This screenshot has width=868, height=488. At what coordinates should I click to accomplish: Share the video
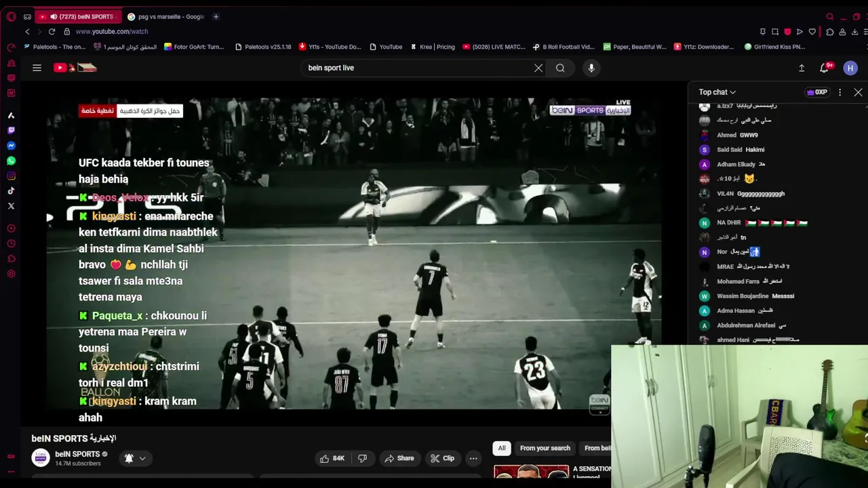pyautogui.click(x=399, y=458)
